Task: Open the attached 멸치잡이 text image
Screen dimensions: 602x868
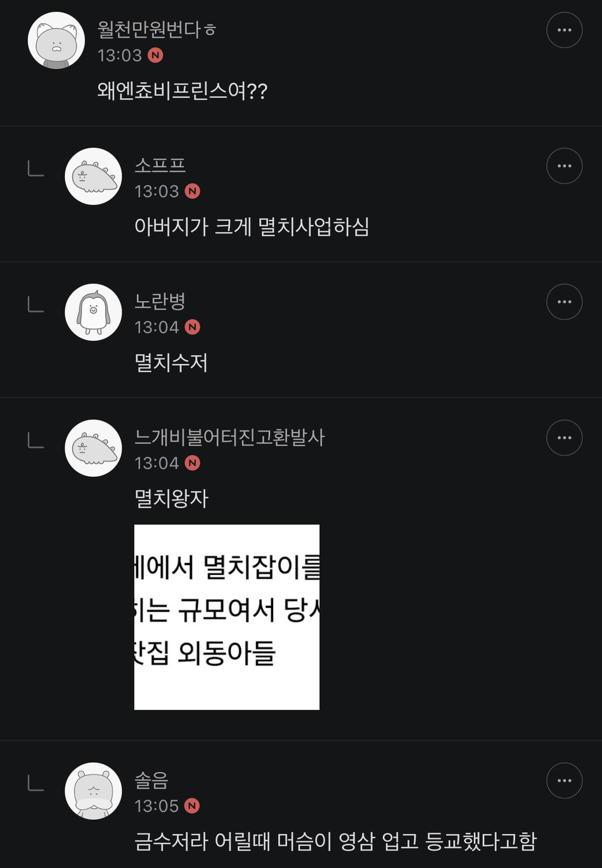Action: point(227,617)
